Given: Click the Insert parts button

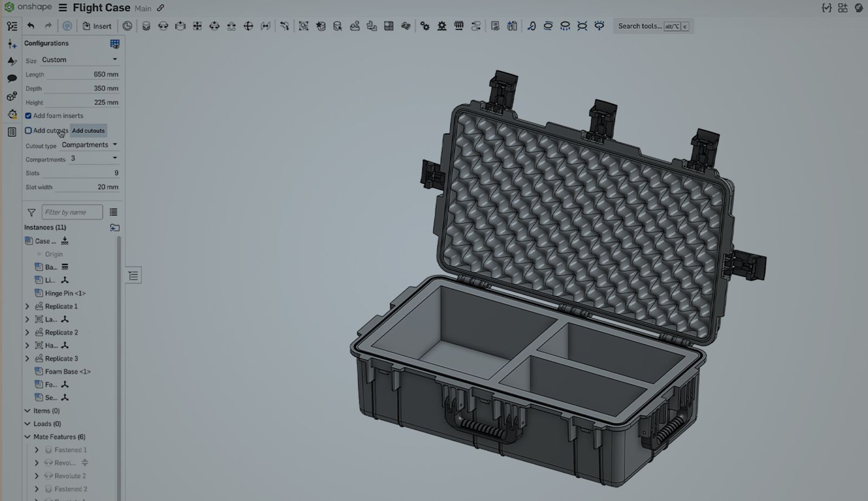Looking at the screenshot, I should click(x=97, y=26).
